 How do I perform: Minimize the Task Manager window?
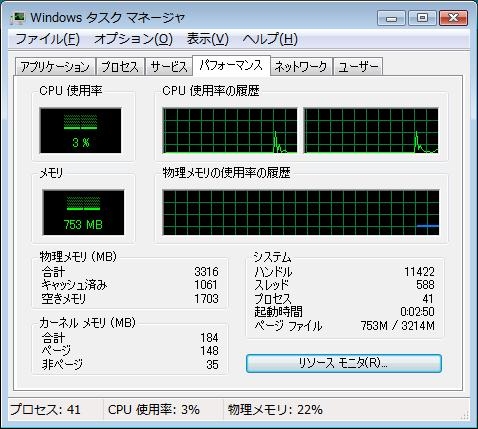[x=391, y=18]
